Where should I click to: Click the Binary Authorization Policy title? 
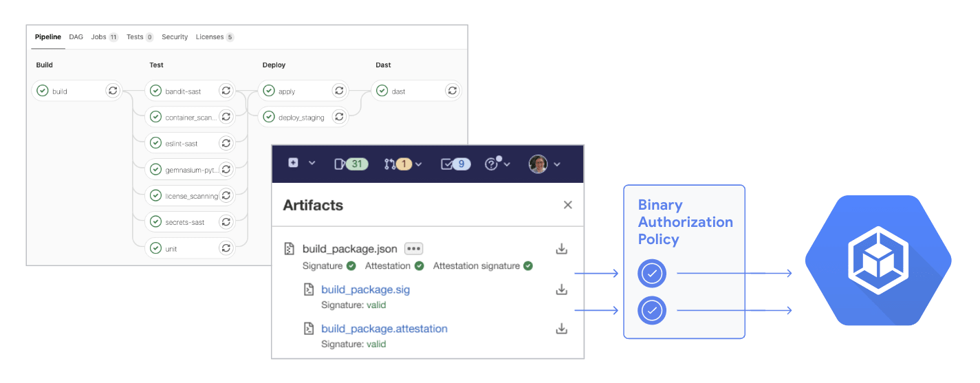(686, 222)
